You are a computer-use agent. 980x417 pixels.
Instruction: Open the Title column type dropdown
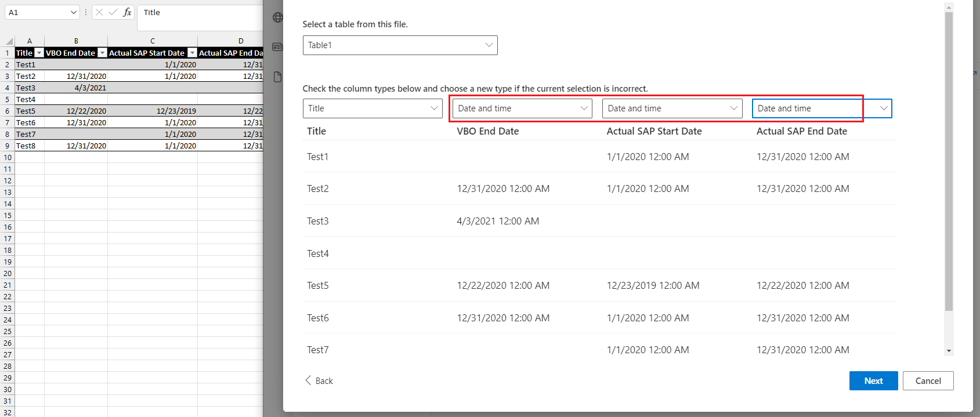[373, 108]
